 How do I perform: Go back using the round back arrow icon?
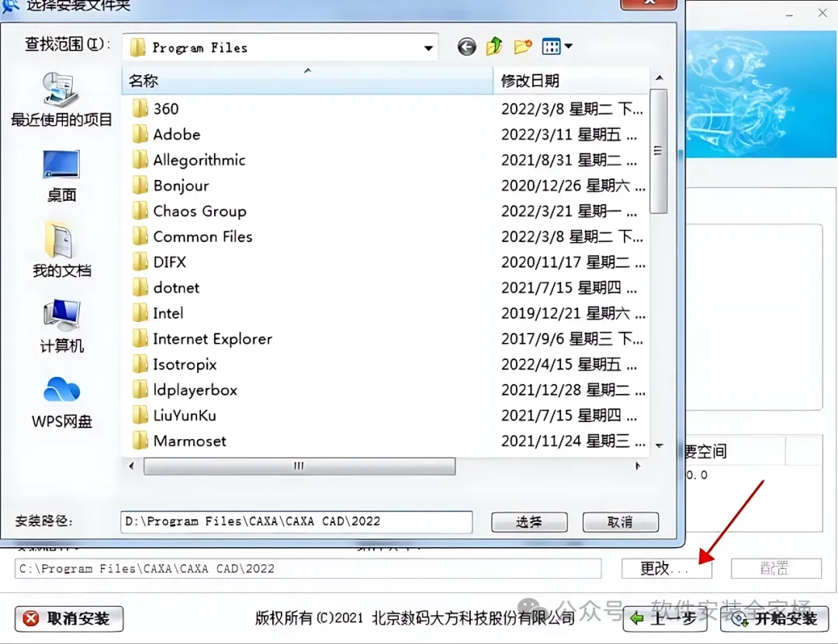(466, 47)
